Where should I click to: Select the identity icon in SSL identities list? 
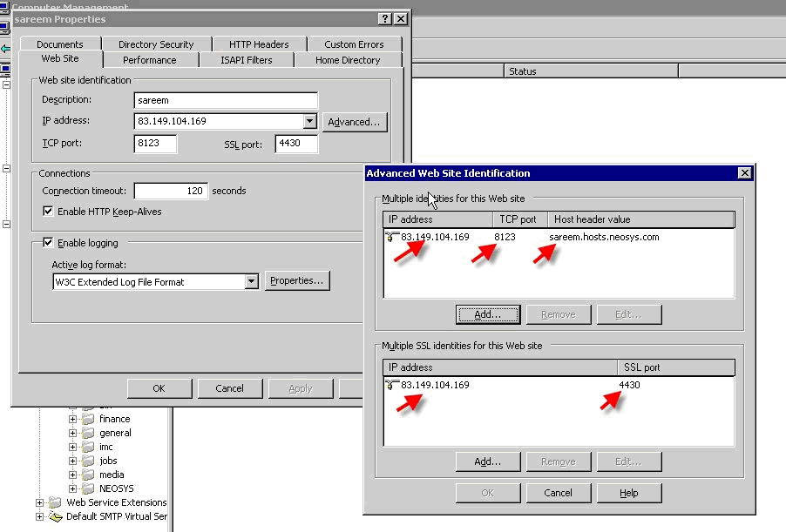point(392,385)
